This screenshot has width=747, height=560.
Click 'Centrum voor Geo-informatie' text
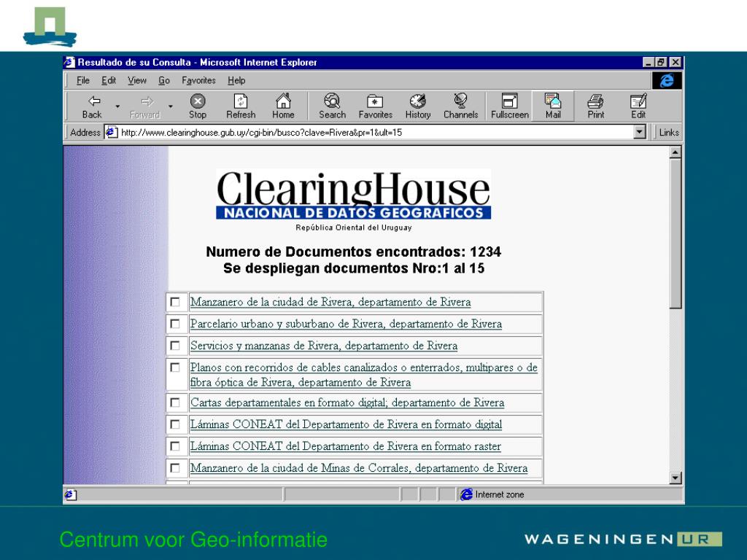click(193, 540)
